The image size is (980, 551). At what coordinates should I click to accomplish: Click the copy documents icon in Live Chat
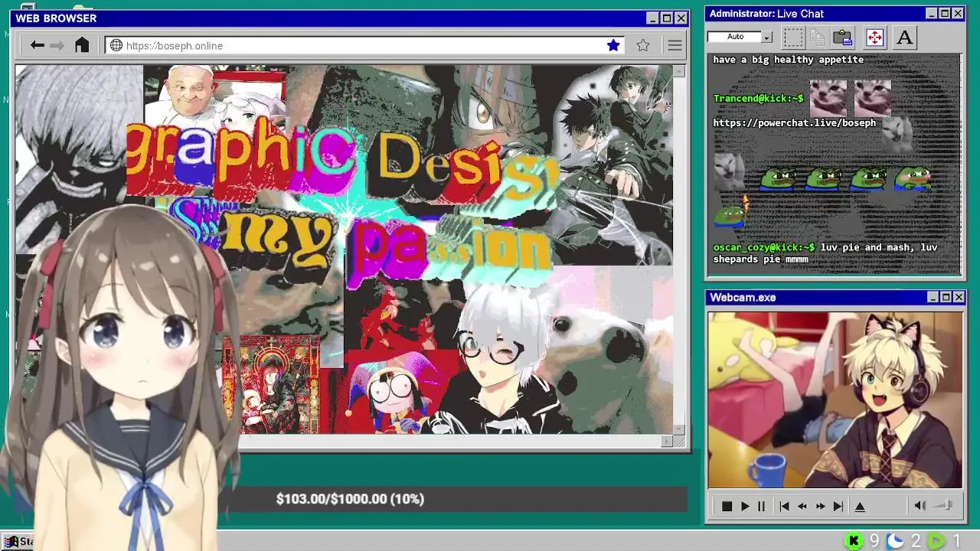click(818, 37)
